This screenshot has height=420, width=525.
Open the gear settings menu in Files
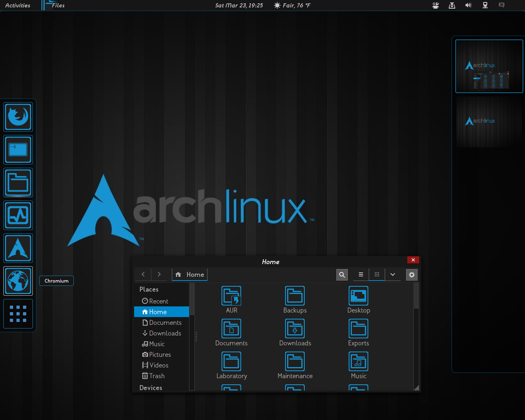[x=412, y=275]
